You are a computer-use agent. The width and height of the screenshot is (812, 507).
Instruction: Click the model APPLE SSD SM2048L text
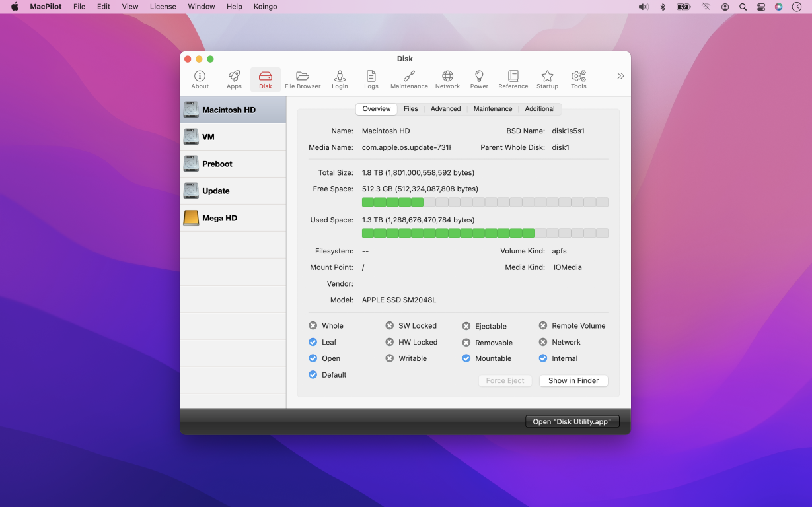pos(399,300)
